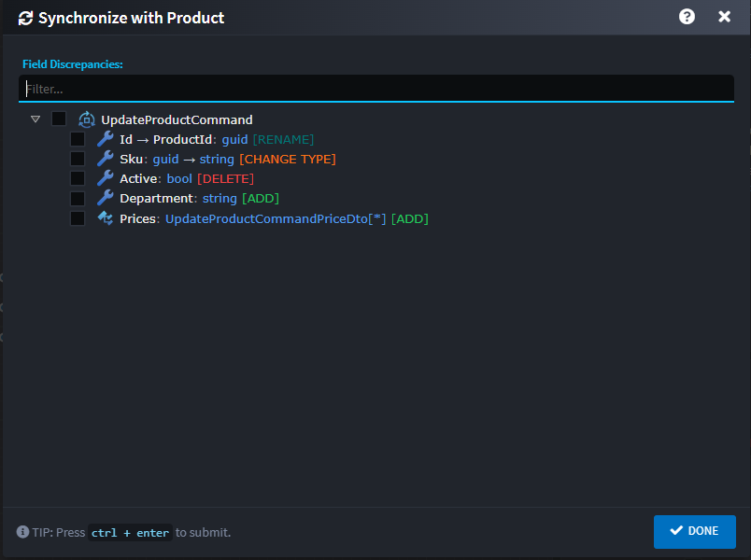
Task: Click the 'ctrl + enter' shortcut hint
Action: (x=130, y=533)
